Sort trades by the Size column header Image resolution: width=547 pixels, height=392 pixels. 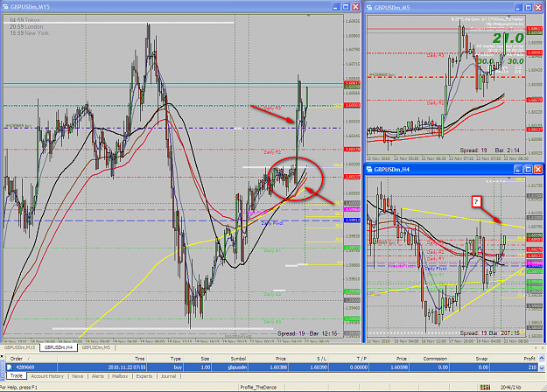point(198,359)
